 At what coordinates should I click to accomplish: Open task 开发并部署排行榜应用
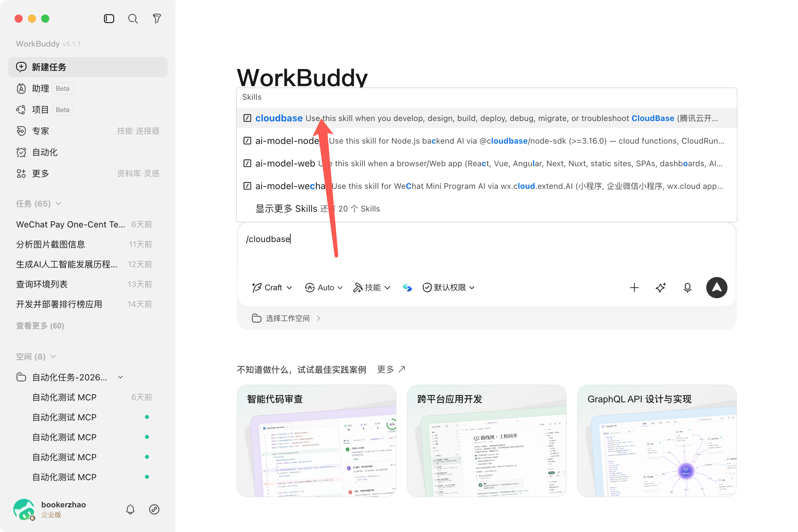pos(84,304)
